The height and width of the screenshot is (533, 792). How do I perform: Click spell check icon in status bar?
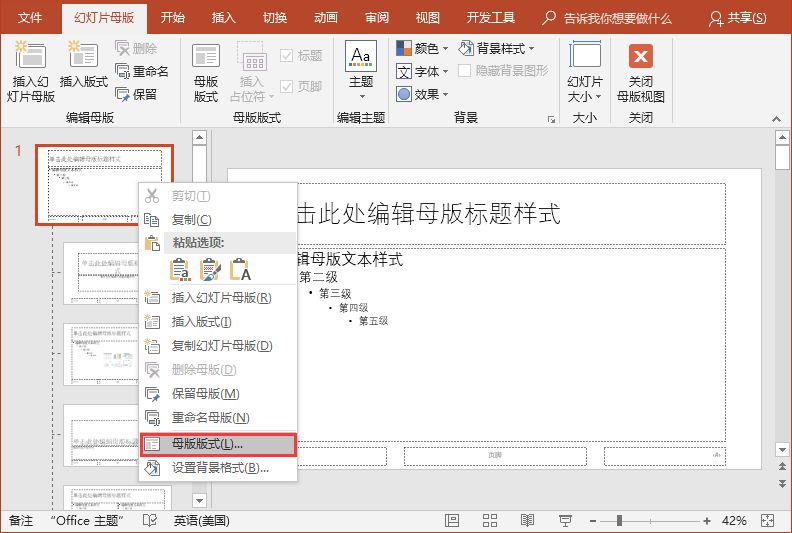[150, 520]
